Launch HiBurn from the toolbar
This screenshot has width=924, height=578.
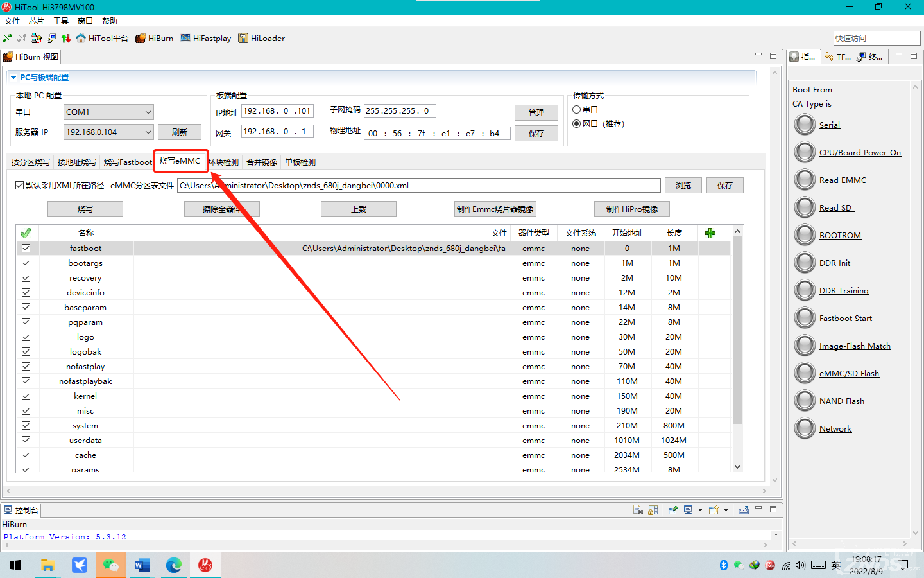tap(154, 38)
